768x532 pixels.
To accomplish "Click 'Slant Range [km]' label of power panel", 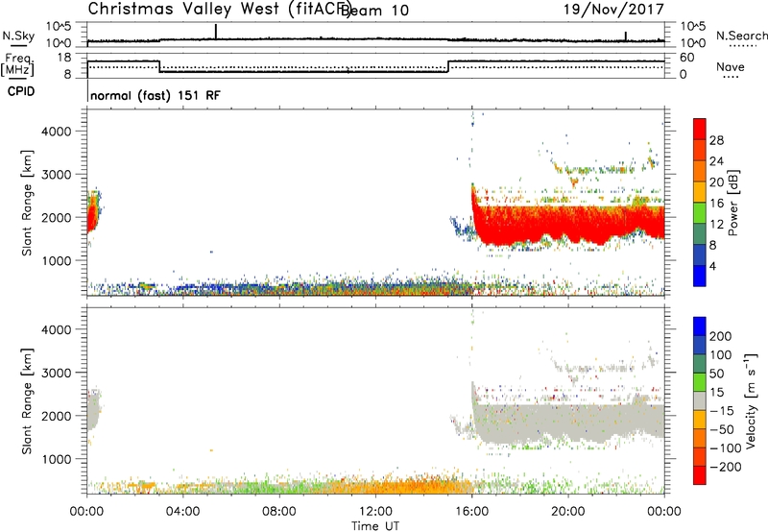I will [x=27, y=204].
